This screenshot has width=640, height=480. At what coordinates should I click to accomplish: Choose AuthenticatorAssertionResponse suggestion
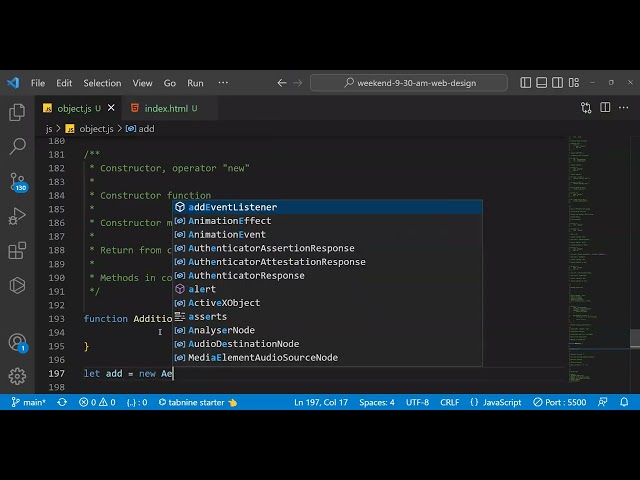click(327, 248)
